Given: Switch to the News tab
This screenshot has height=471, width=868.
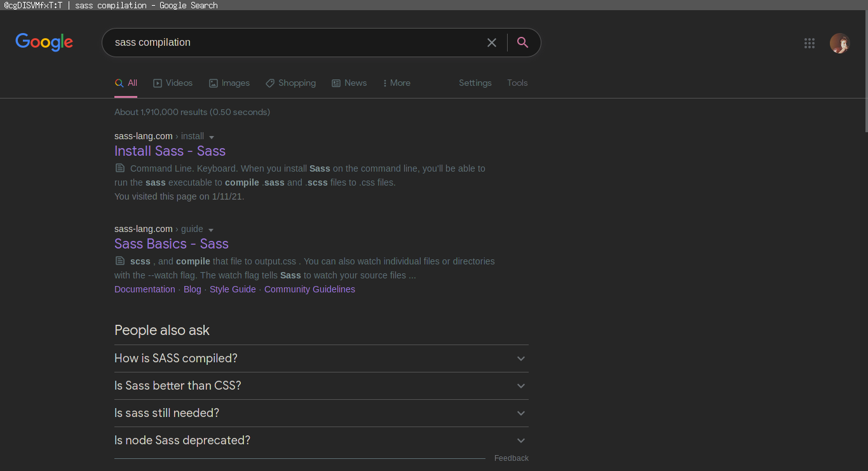Looking at the screenshot, I should (349, 83).
